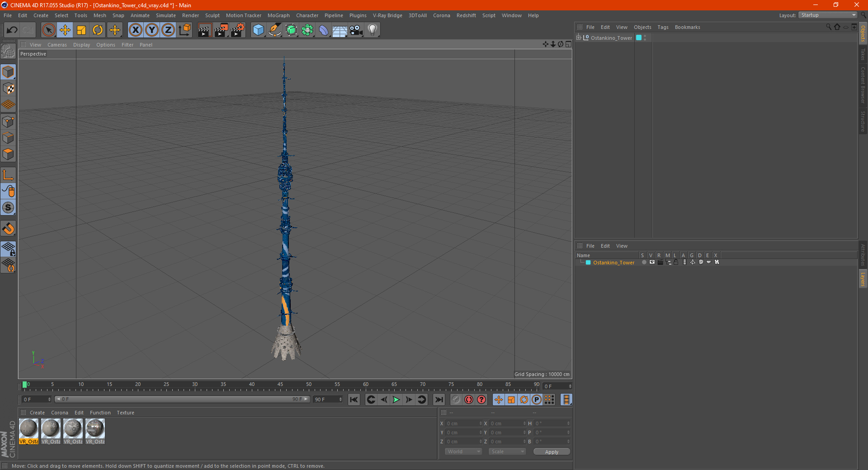Open the Simulate menu

click(166, 15)
